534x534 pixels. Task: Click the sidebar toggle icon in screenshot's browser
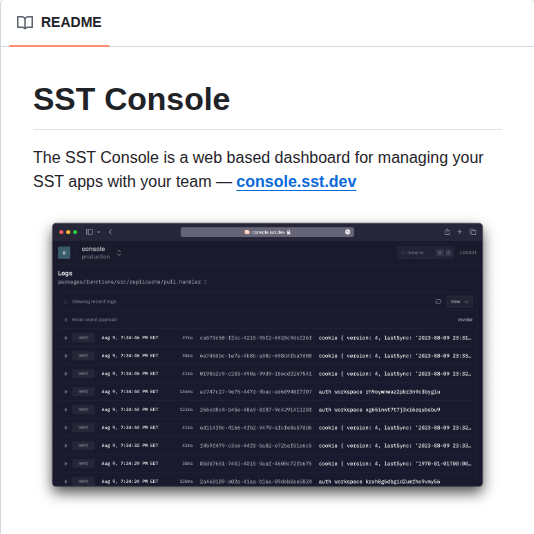point(90,232)
